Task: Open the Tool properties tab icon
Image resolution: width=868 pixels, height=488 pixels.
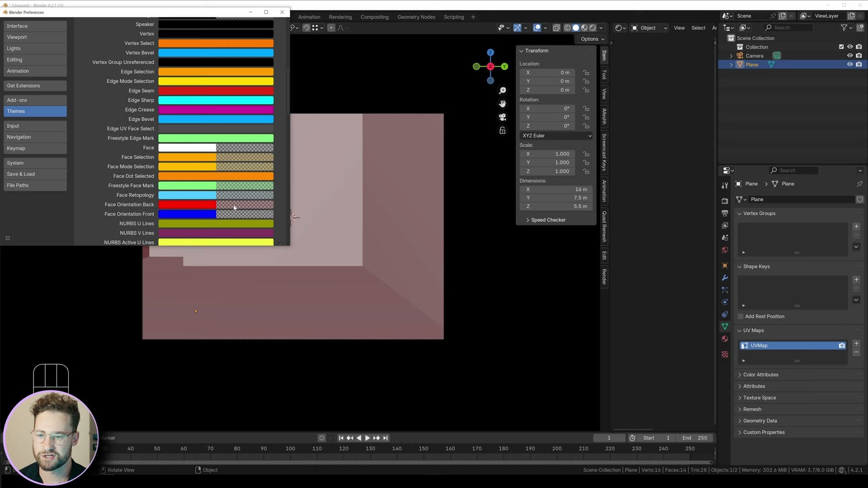Action: coord(725,185)
